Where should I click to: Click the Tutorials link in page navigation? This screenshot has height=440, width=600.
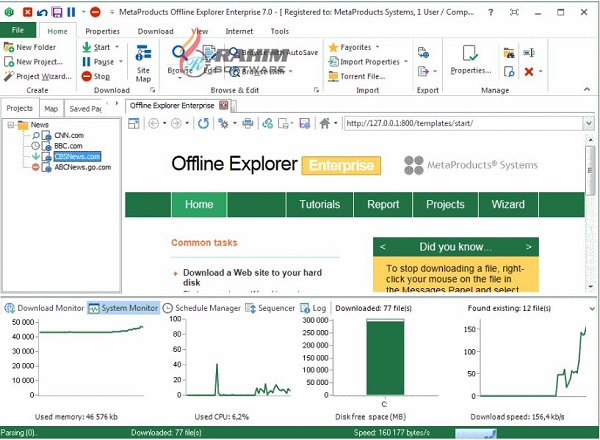pyautogui.click(x=319, y=204)
